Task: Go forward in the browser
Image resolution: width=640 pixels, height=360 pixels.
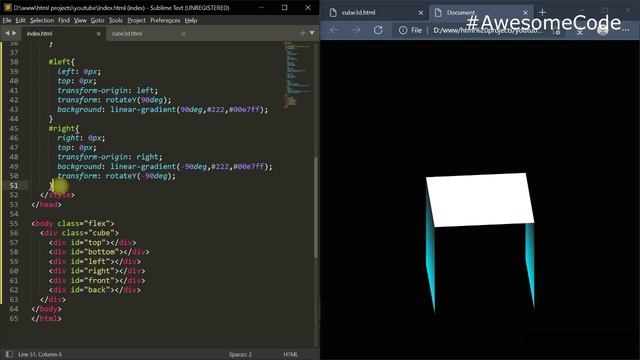Action: click(x=356, y=30)
